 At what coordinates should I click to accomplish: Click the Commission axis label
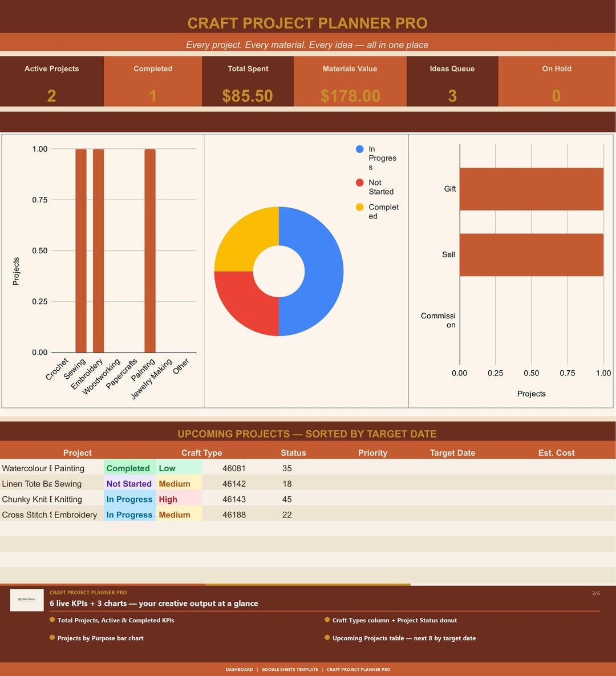pos(438,321)
